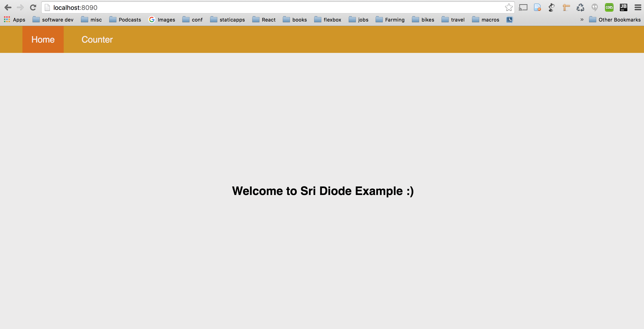Open Chrome hamburger menu
Viewport: 644px width, 329px height.
pyautogui.click(x=638, y=7)
